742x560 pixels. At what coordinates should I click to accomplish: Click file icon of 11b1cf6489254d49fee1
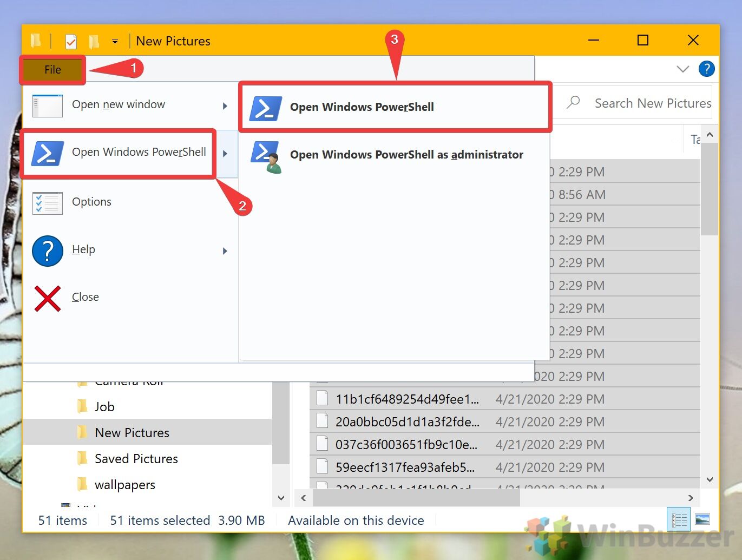coord(322,398)
